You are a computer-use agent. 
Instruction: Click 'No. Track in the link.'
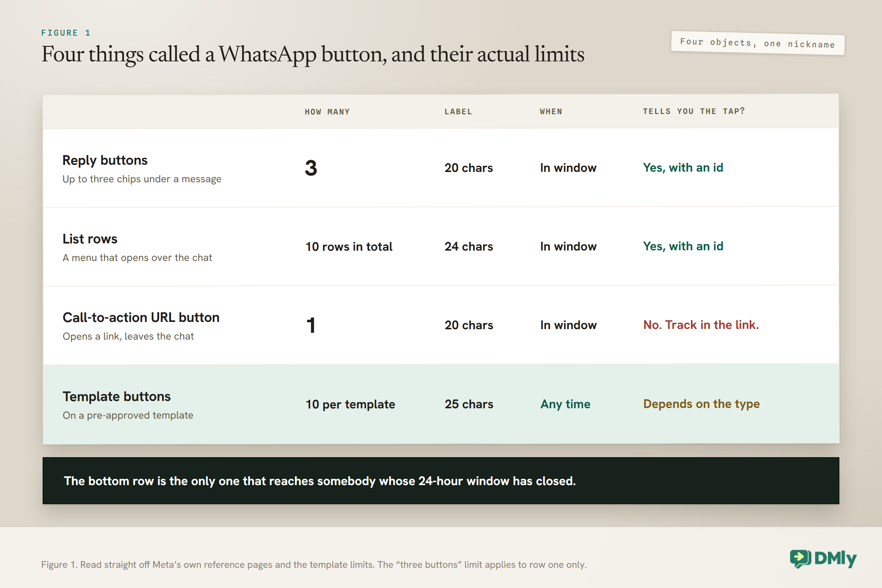coord(701,325)
